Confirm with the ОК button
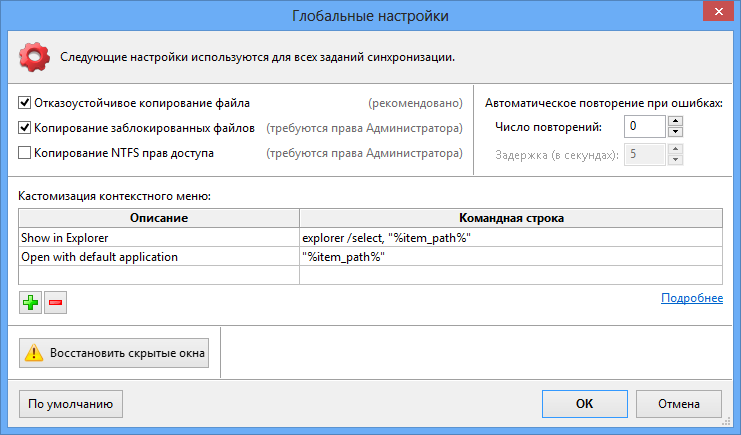This screenshot has width=741, height=435. click(584, 404)
